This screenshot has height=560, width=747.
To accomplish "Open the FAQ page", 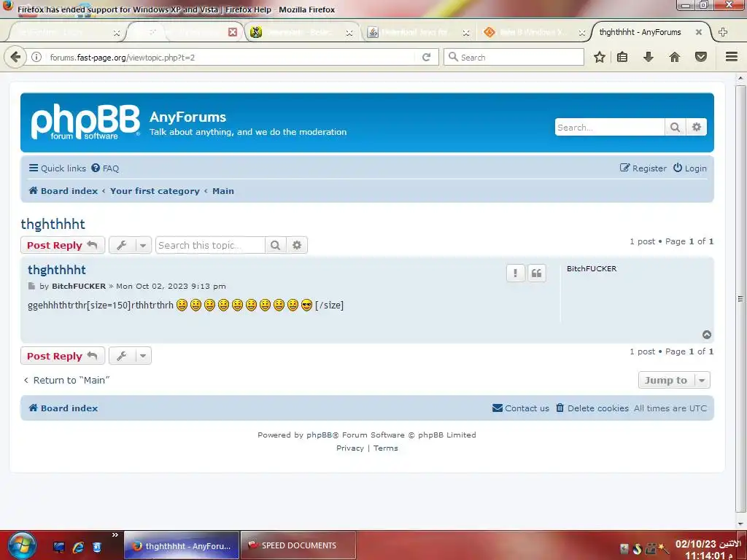I will [105, 168].
